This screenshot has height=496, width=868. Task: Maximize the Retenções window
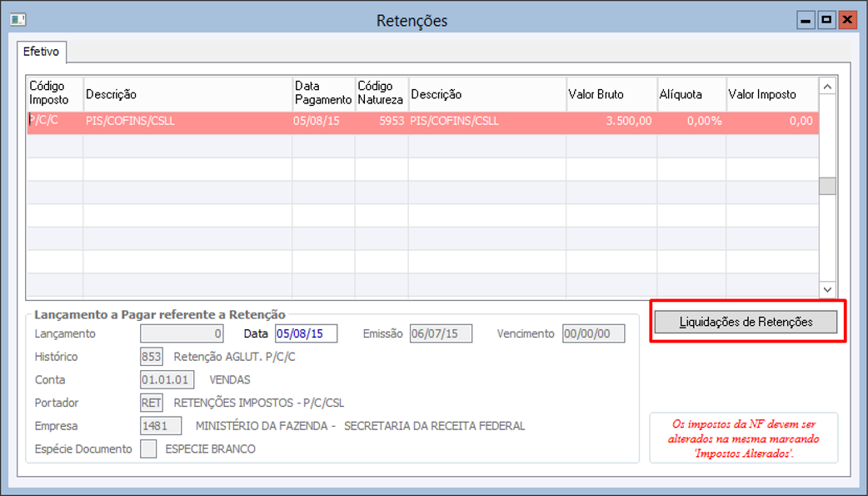pyautogui.click(x=826, y=21)
